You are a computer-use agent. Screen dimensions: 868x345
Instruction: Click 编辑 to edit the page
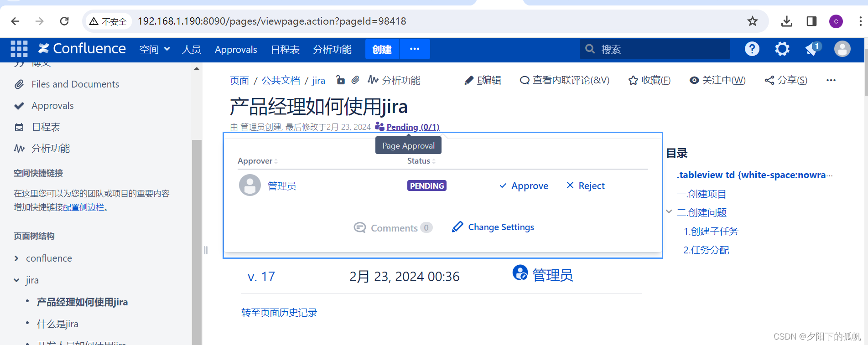click(483, 80)
